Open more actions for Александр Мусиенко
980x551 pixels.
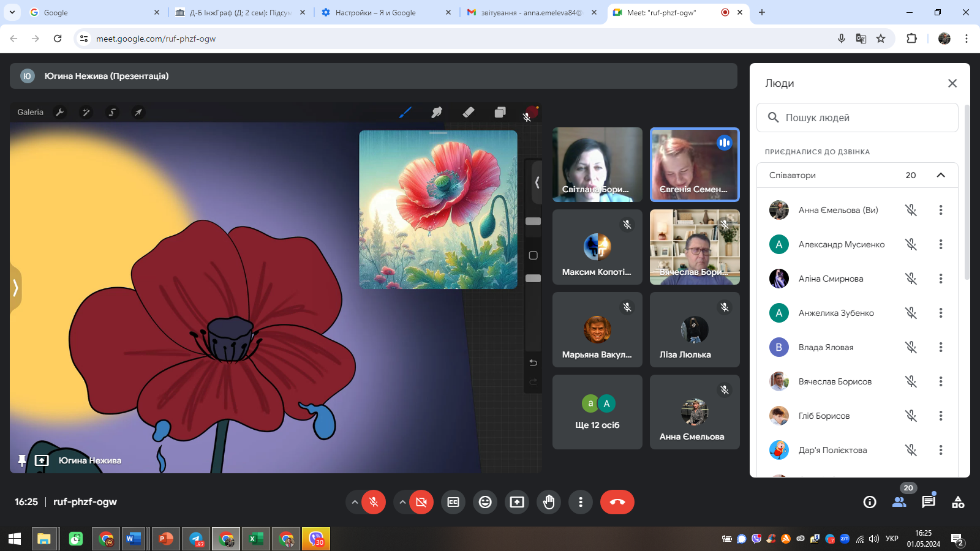(941, 244)
